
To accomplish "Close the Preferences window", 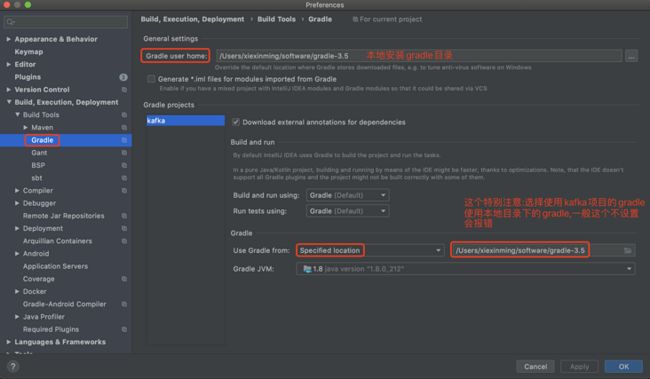I will point(7,5).
